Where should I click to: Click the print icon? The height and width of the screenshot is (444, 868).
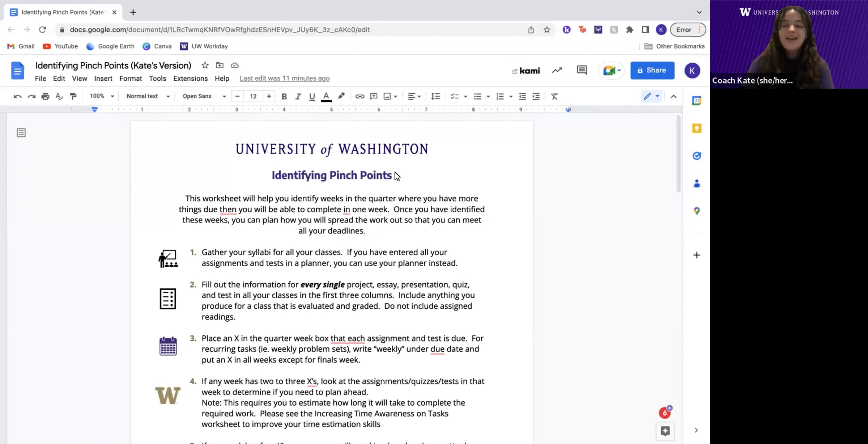[x=45, y=96]
